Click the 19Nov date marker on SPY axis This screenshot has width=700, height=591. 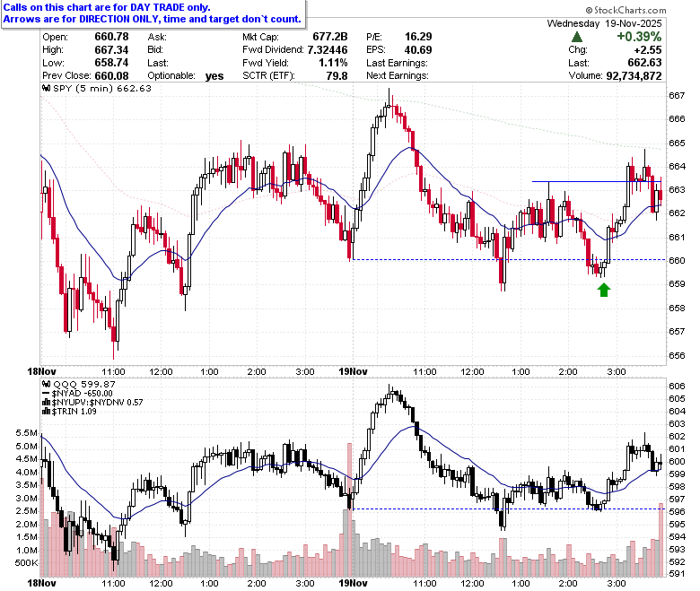click(353, 371)
